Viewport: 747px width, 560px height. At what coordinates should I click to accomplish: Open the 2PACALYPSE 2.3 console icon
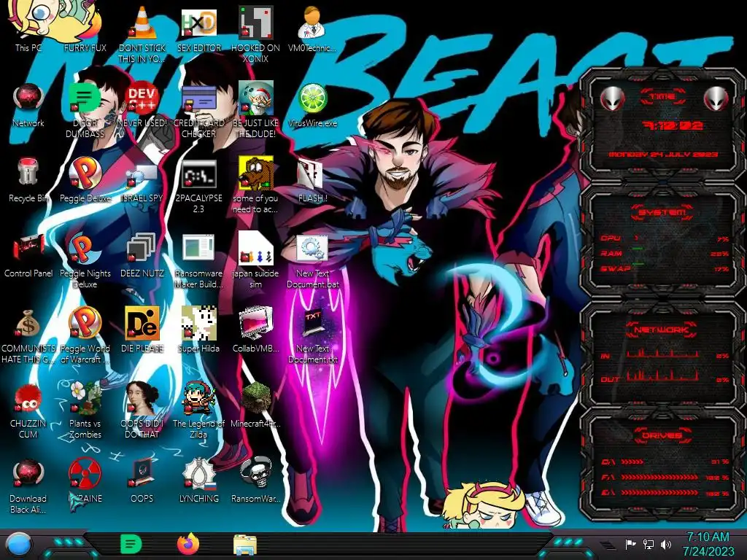[198, 186]
